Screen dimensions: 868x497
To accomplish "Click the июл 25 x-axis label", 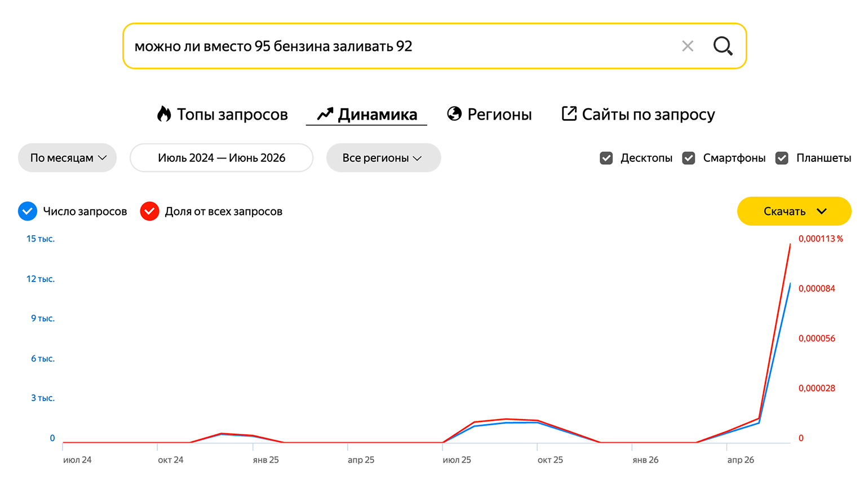I will click(457, 460).
